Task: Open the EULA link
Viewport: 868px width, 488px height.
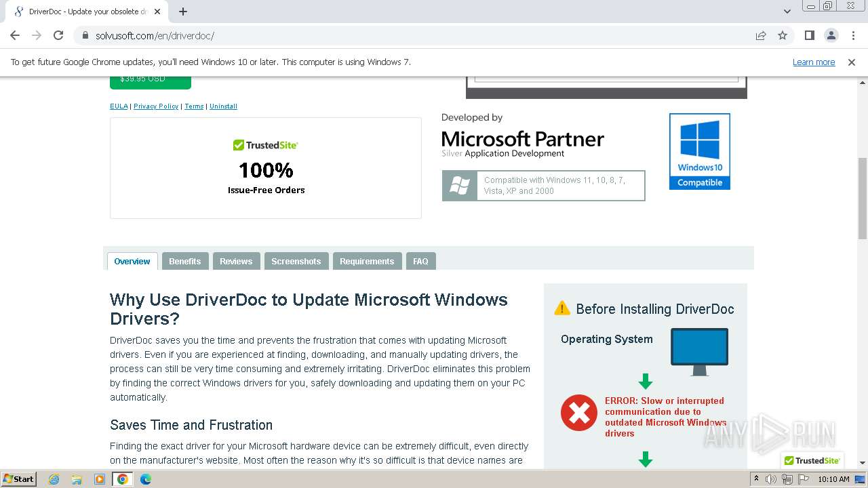Action: tap(119, 106)
